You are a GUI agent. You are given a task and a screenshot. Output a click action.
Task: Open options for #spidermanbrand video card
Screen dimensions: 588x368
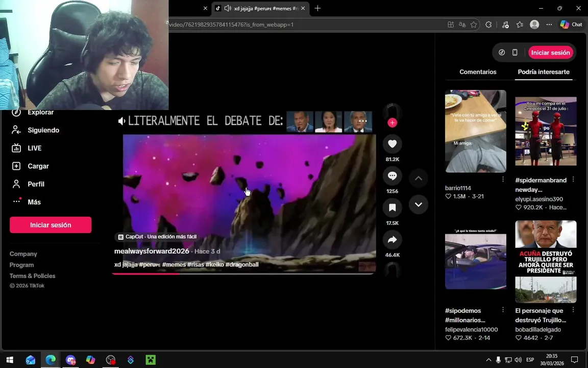pyautogui.click(x=573, y=179)
